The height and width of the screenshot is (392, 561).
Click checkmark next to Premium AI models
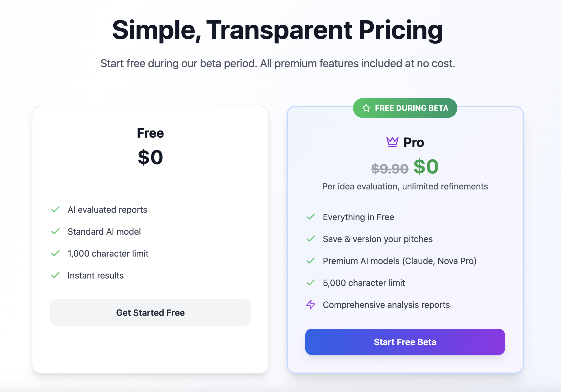[x=311, y=261]
